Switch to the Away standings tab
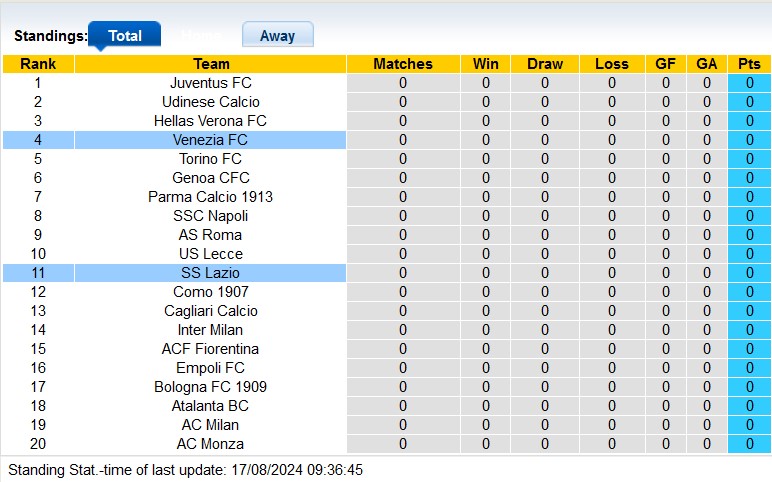772x482 pixels. pos(277,35)
